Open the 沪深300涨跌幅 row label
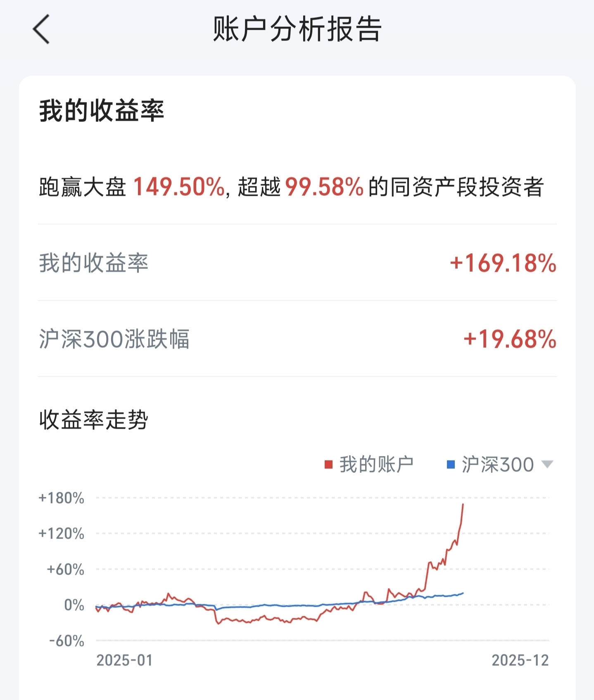 coord(114,339)
